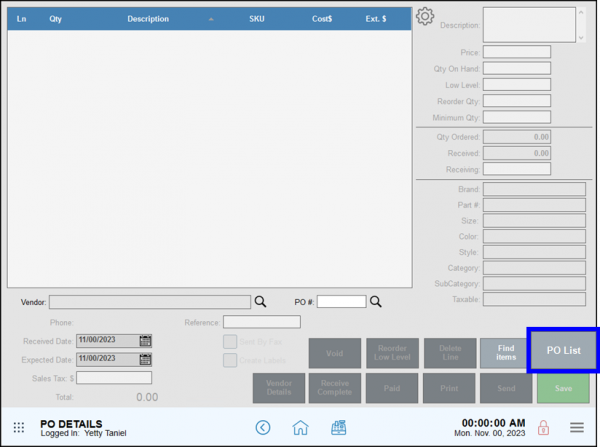This screenshot has height=447, width=600.
Task: Focus the Sales Tax input field
Action: coord(114,378)
